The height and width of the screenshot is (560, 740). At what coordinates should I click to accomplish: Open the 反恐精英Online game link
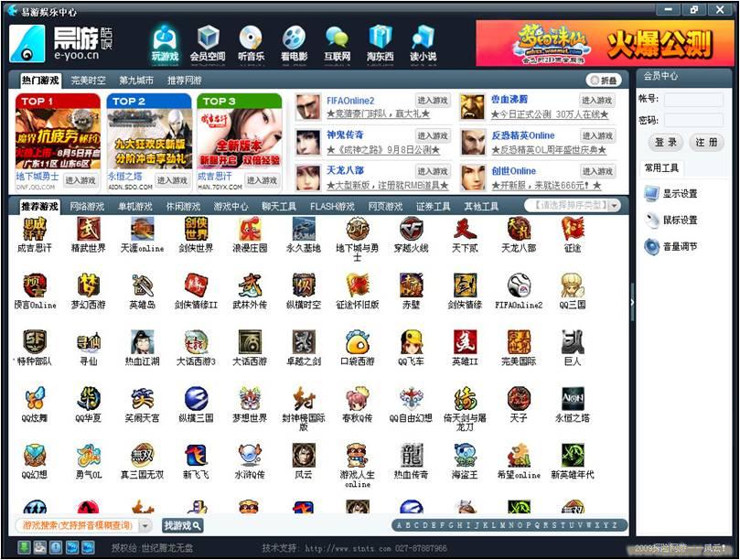click(523, 135)
